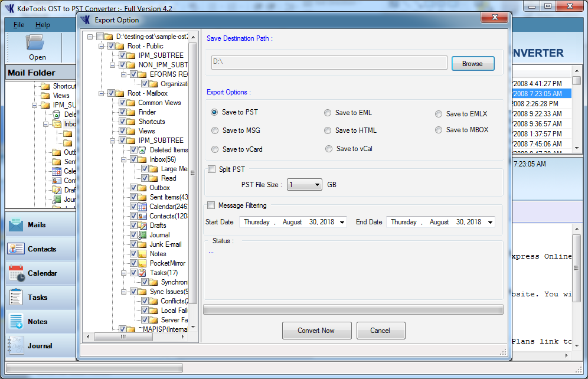The image size is (588, 379).
Task: Select the Journal icon in the sidebar
Action: pos(16,345)
